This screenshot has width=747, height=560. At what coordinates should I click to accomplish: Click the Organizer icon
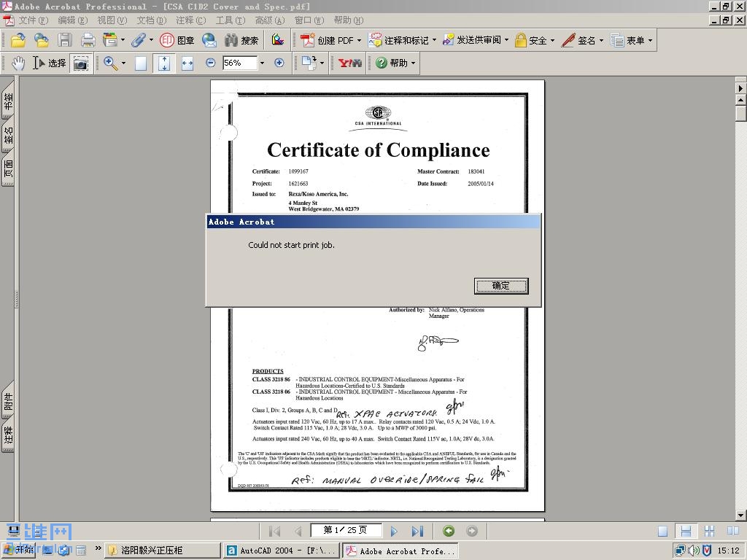coord(110,41)
